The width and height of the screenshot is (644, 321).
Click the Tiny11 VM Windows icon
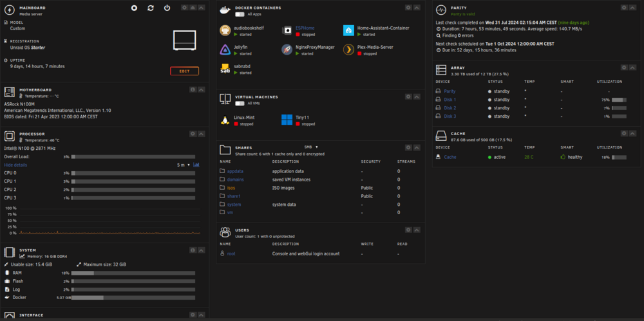click(x=287, y=120)
